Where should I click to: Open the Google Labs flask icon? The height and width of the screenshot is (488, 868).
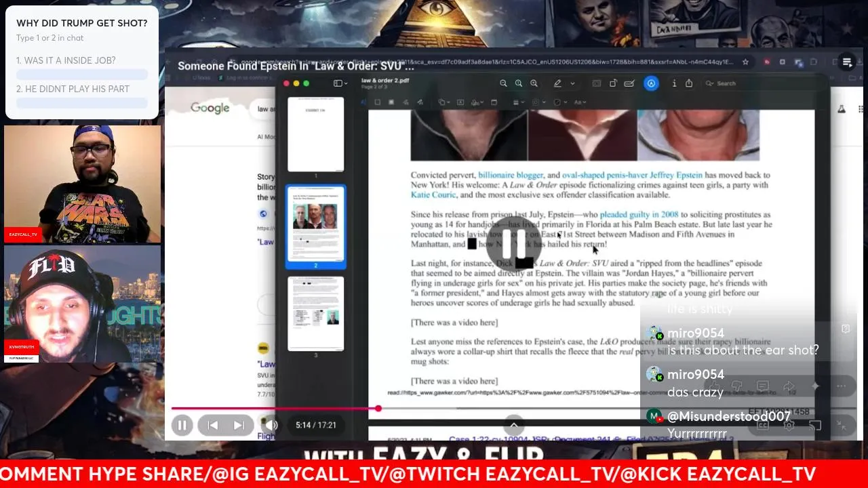coord(842,108)
